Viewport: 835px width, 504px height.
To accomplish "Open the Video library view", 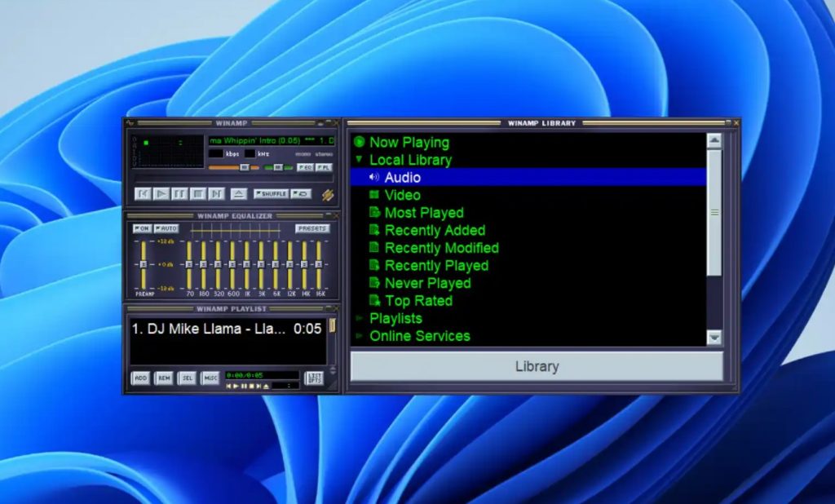I will coord(402,195).
